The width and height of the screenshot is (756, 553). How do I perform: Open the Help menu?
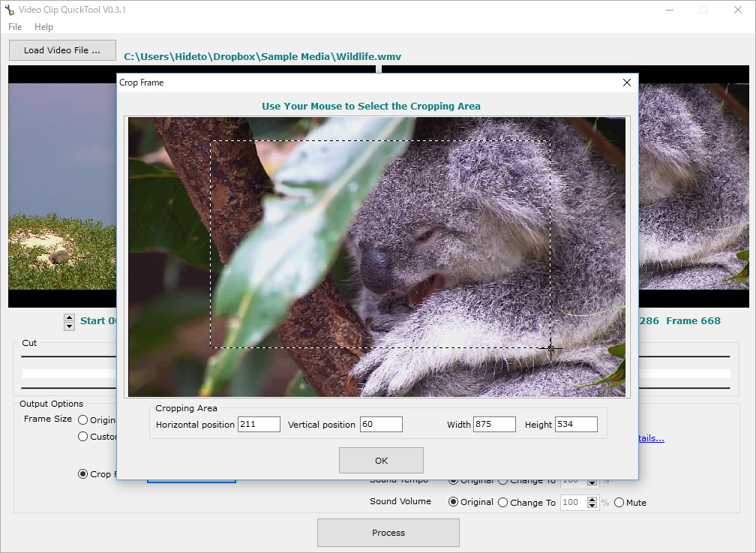click(44, 27)
